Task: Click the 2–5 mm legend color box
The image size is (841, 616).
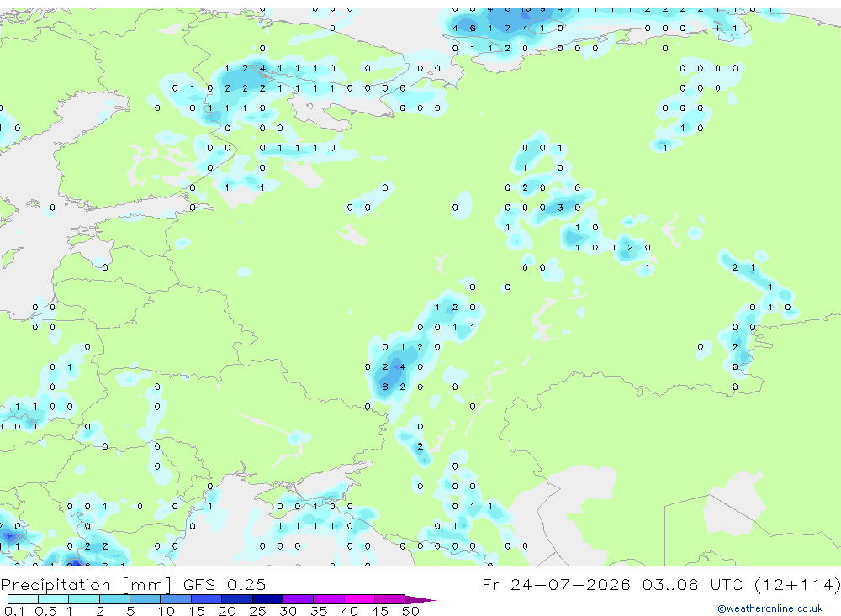Action: [114, 599]
